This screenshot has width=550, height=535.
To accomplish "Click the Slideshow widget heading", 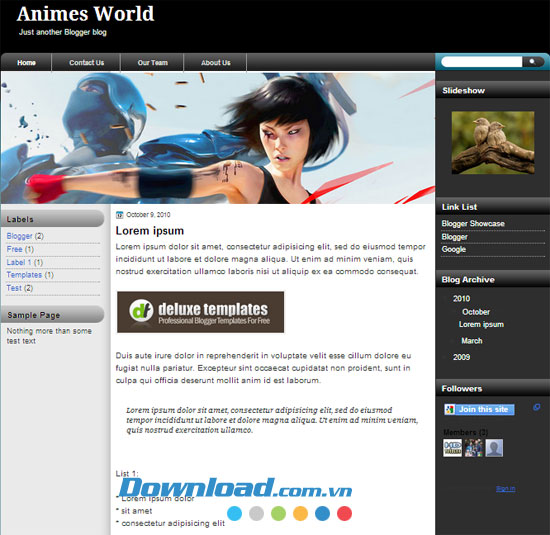I will (463, 91).
